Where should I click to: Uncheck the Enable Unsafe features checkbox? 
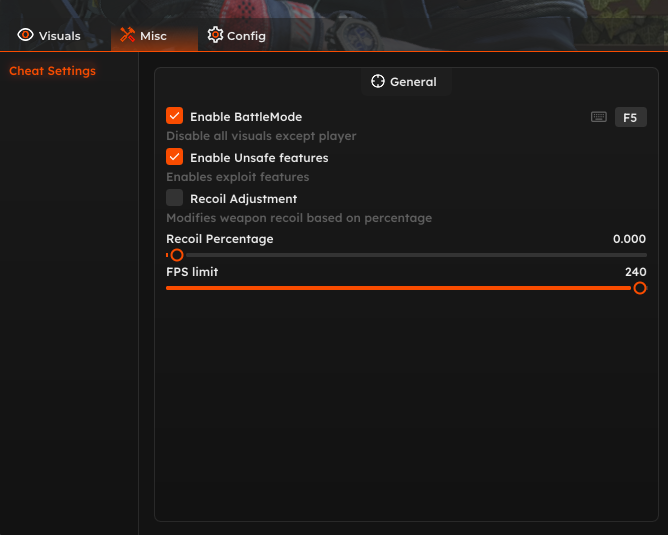point(175,157)
